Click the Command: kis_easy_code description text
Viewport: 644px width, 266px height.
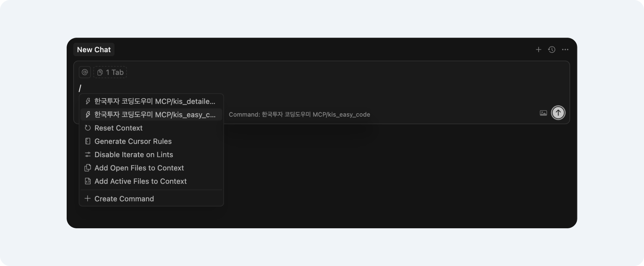(299, 114)
